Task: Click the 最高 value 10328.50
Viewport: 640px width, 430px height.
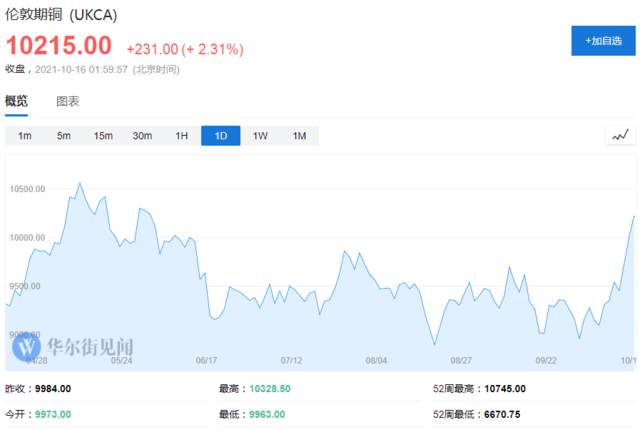Action: pyautogui.click(x=270, y=388)
